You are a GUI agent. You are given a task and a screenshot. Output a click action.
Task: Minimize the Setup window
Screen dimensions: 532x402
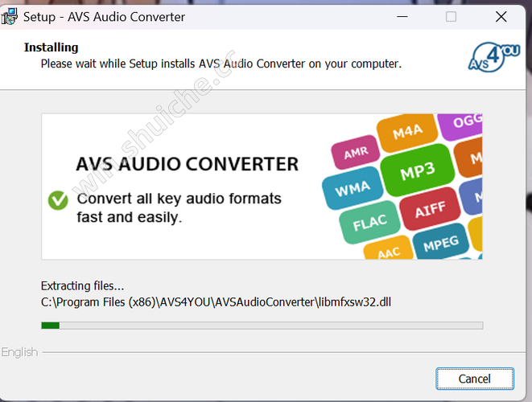pyautogui.click(x=403, y=17)
